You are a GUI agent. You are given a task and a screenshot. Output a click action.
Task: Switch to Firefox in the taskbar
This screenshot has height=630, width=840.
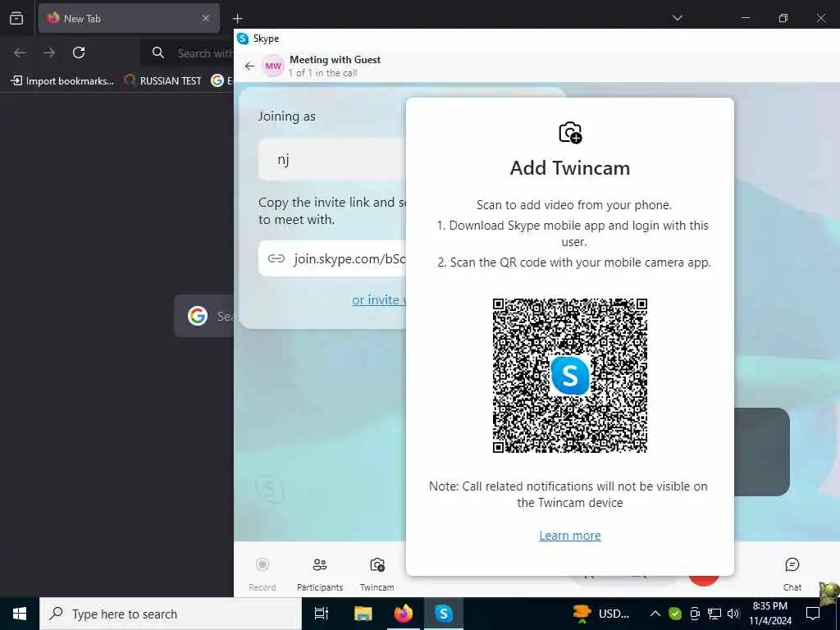pos(404,614)
